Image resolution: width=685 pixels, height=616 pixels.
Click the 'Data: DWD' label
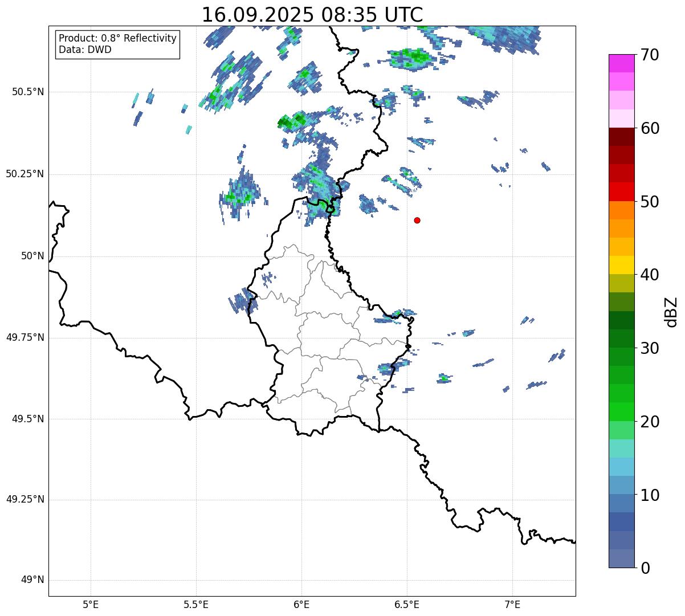(85, 50)
